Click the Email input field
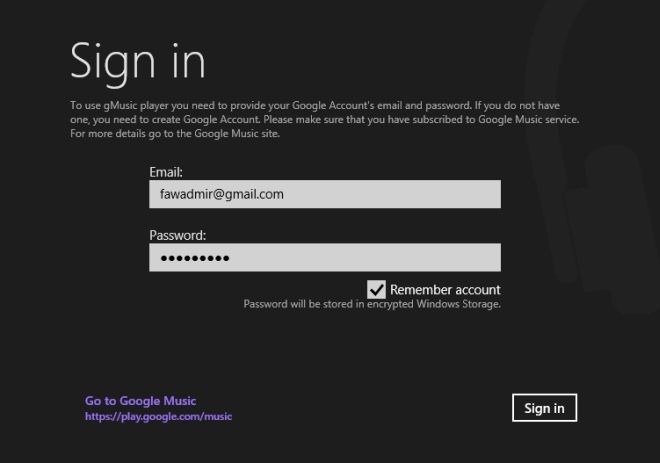660x463 pixels. (324, 194)
